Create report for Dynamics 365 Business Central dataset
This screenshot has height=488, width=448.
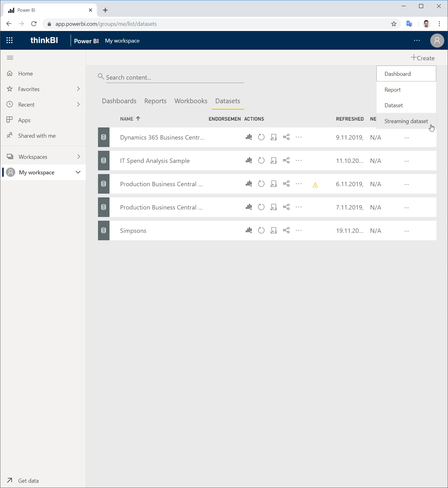tap(249, 137)
